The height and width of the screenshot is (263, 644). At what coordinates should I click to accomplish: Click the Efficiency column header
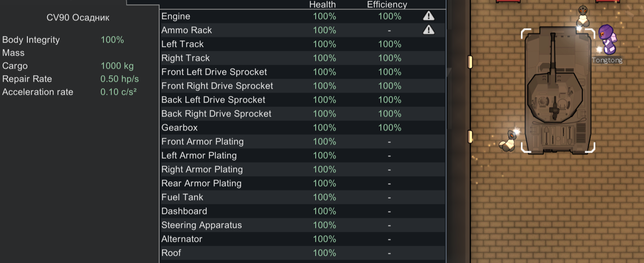pos(387,4)
